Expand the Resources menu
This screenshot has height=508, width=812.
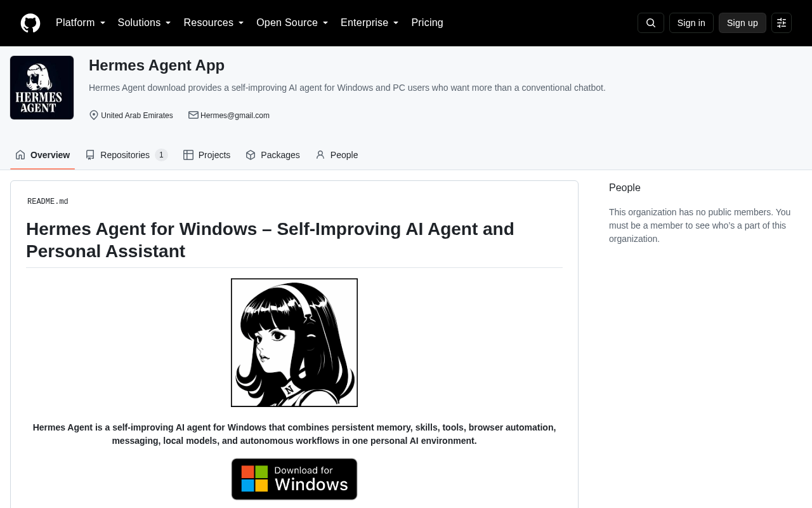[214, 23]
